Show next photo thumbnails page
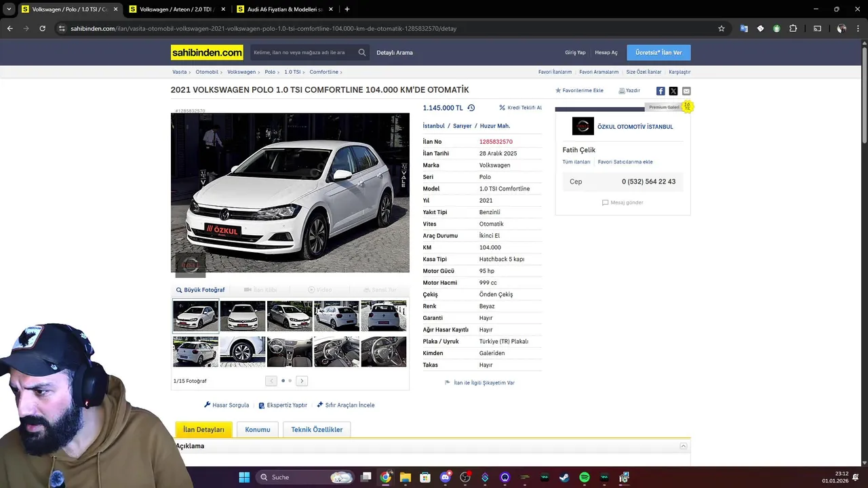The width and height of the screenshot is (868, 488). tap(302, 381)
